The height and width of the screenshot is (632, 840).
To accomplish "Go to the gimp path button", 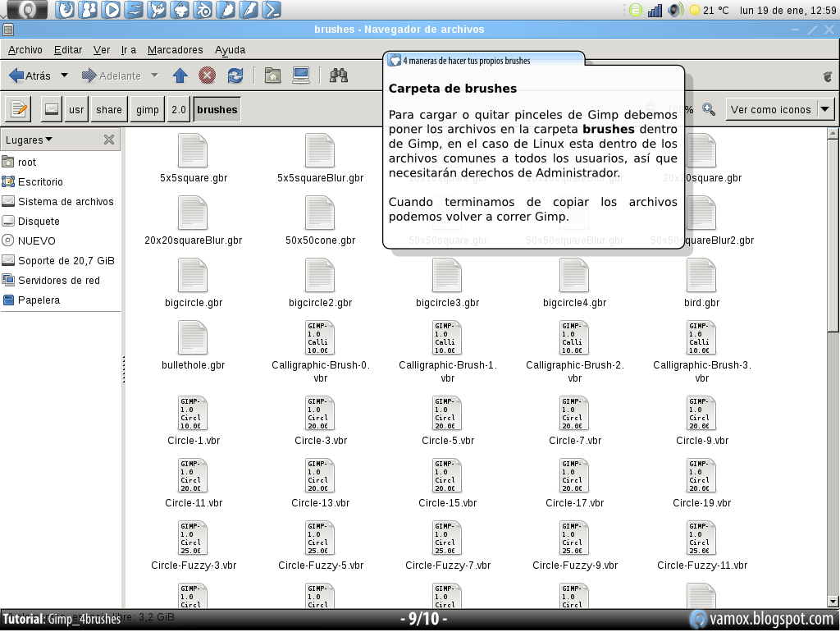I will (x=148, y=109).
